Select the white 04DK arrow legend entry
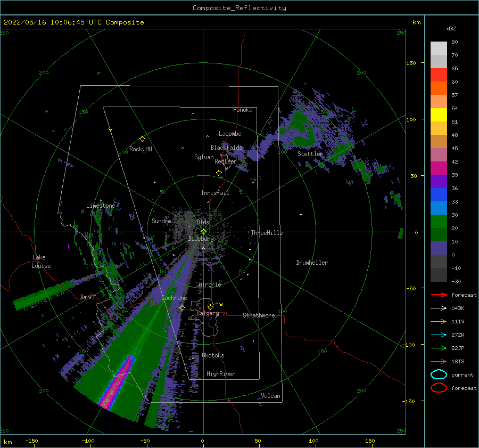The width and height of the screenshot is (479, 448). [439, 308]
